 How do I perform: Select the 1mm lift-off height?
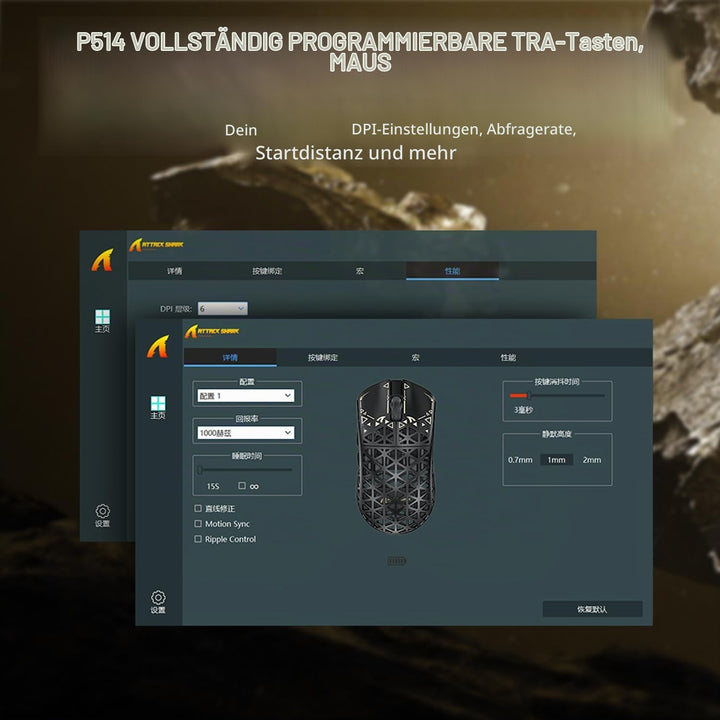(556, 460)
